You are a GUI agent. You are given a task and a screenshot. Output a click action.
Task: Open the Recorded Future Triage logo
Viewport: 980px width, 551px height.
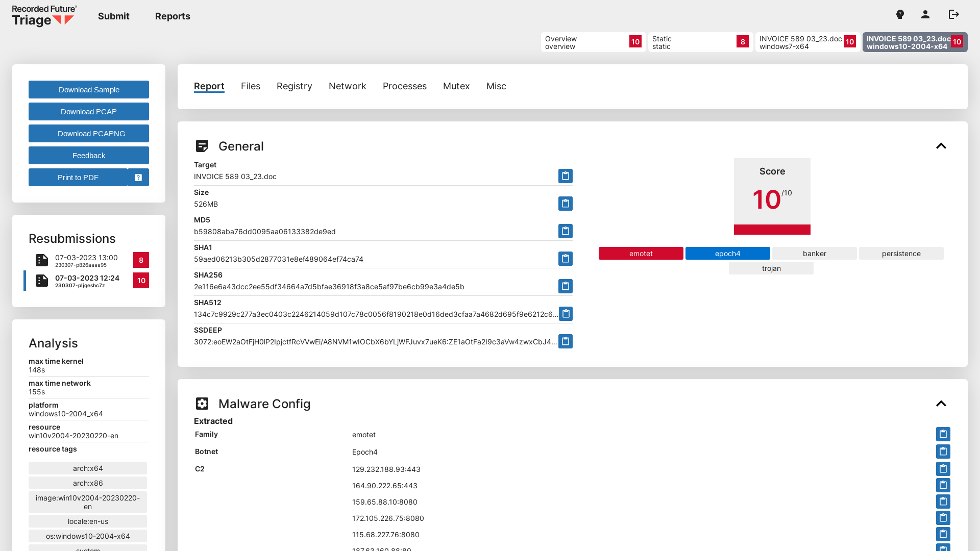44,16
